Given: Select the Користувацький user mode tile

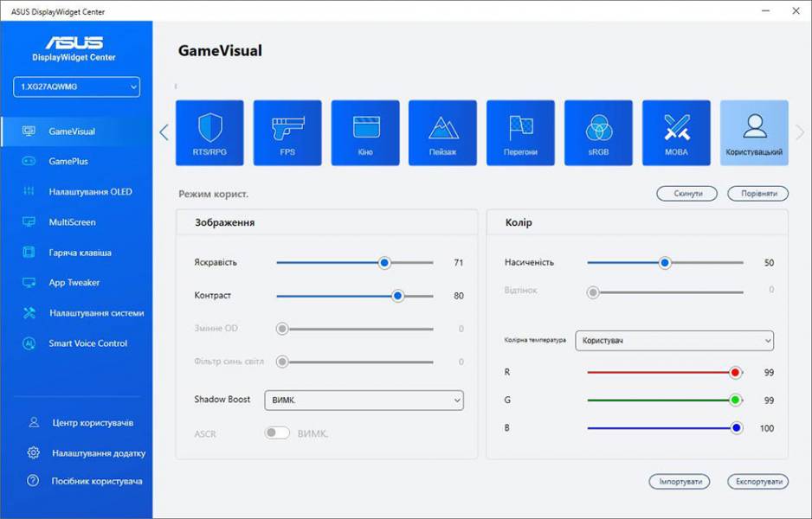Looking at the screenshot, I should (x=754, y=132).
